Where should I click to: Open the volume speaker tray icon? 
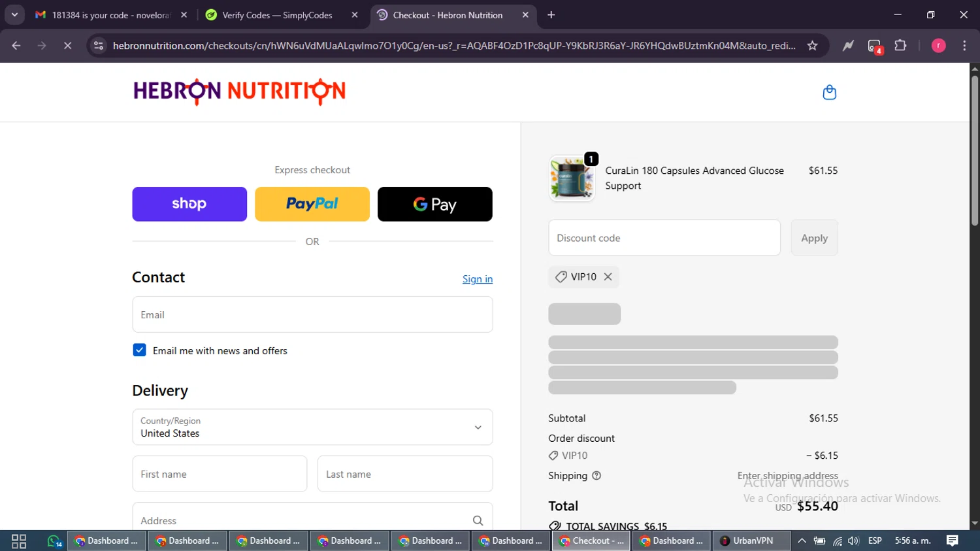click(853, 541)
